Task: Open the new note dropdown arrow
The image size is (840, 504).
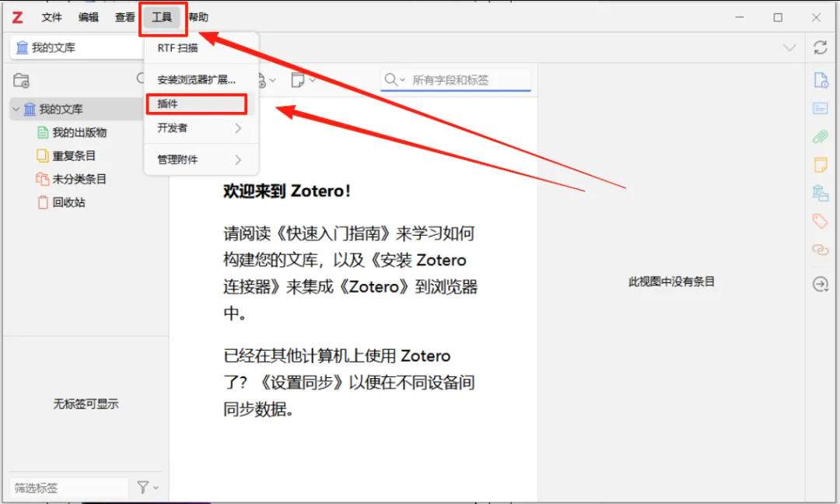Action: (x=313, y=80)
